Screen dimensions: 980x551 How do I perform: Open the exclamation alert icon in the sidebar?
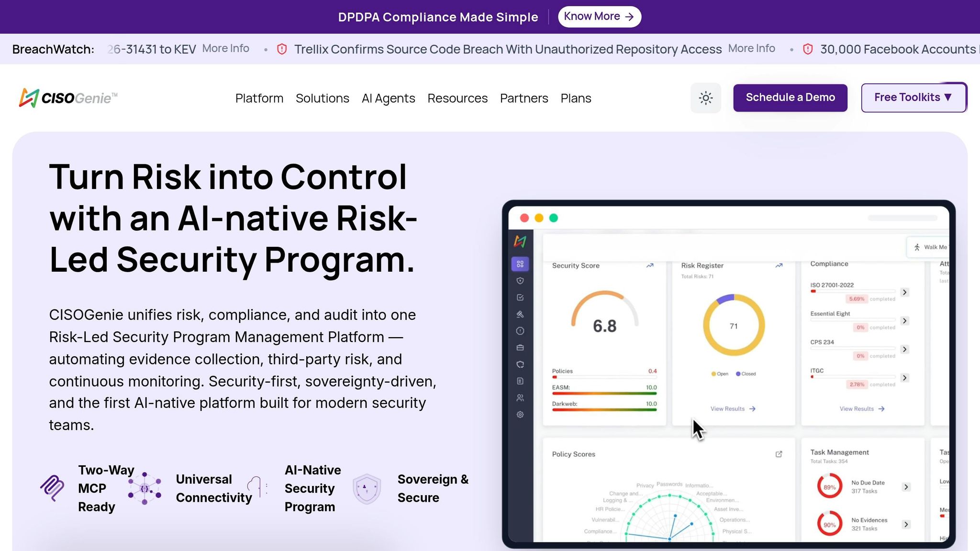[x=520, y=331]
